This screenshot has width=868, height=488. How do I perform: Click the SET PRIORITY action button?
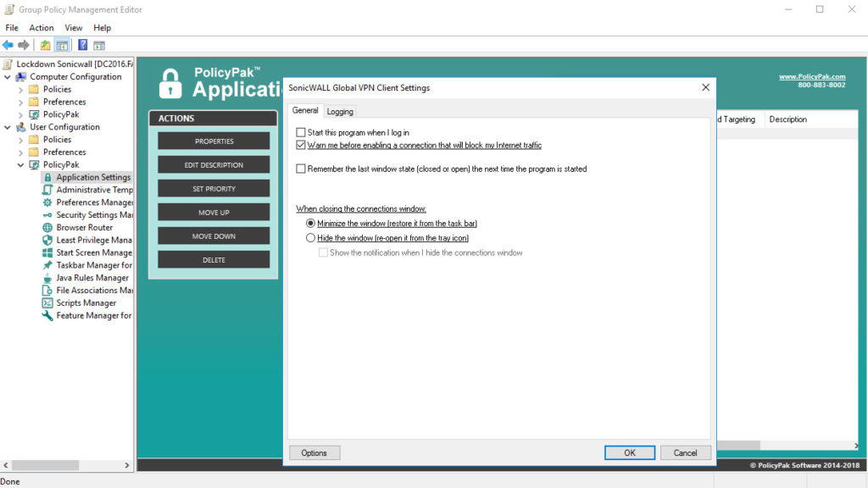tap(214, 189)
